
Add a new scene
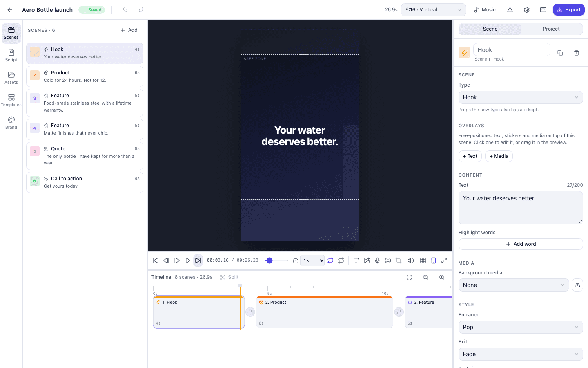[129, 30]
